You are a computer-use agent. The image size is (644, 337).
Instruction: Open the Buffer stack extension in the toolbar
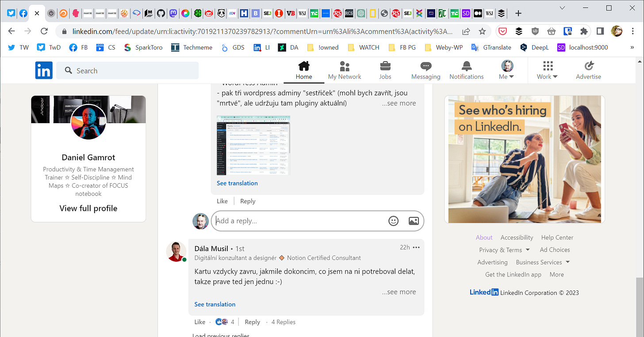[518, 31]
